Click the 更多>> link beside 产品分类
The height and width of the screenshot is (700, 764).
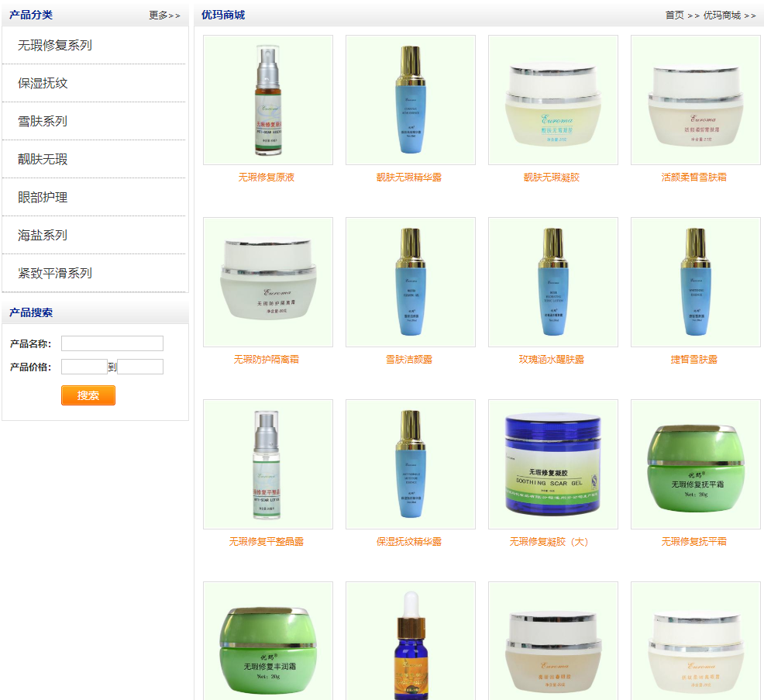pos(165,16)
